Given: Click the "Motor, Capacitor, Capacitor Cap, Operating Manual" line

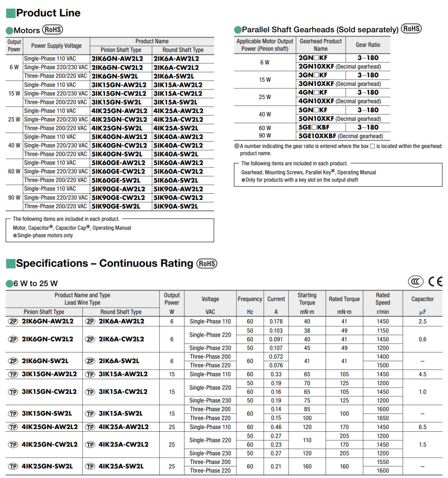Looking at the screenshot, I should (x=72, y=227).
